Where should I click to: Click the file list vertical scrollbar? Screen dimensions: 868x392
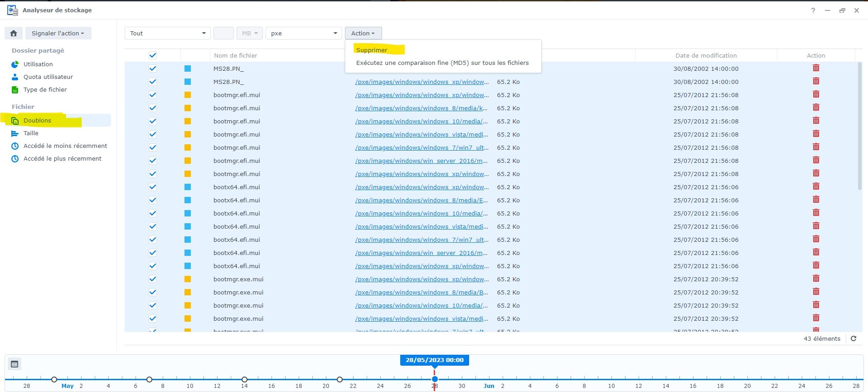[859, 126]
